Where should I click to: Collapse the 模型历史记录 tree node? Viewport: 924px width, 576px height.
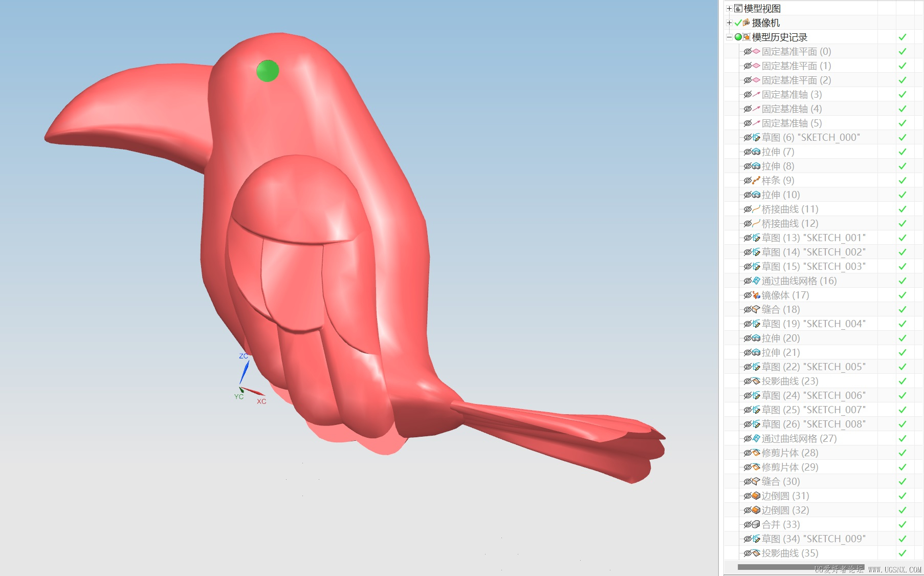pyautogui.click(x=729, y=37)
